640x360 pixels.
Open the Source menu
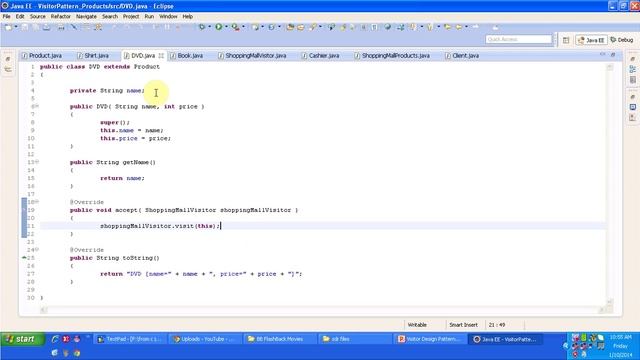pos(38,16)
